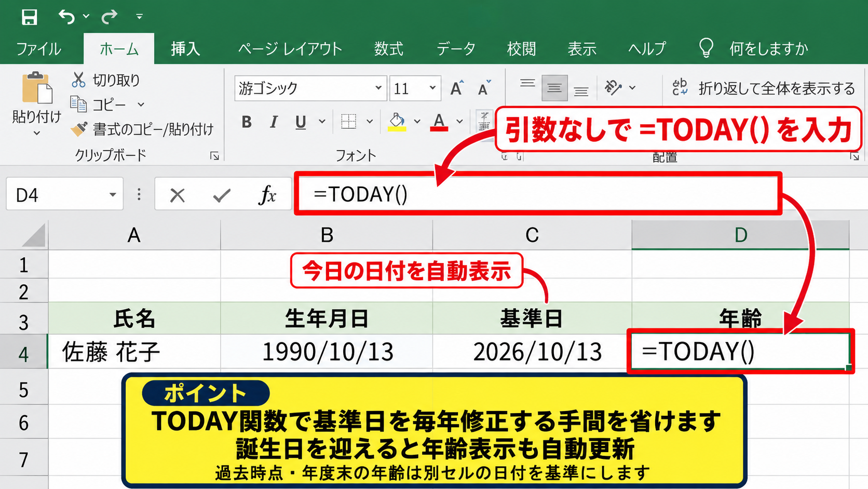The image size is (868, 489).
Task: Apply fill color with the paint bucket
Action: tap(397, 122)
